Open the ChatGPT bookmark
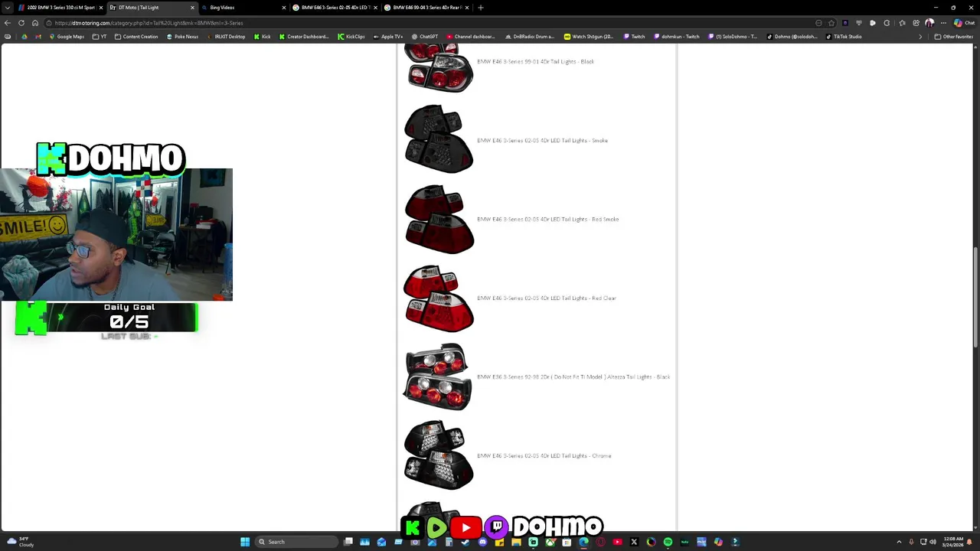Image resolution: width=980 pixels, height=551 pixels. point(425,37)
